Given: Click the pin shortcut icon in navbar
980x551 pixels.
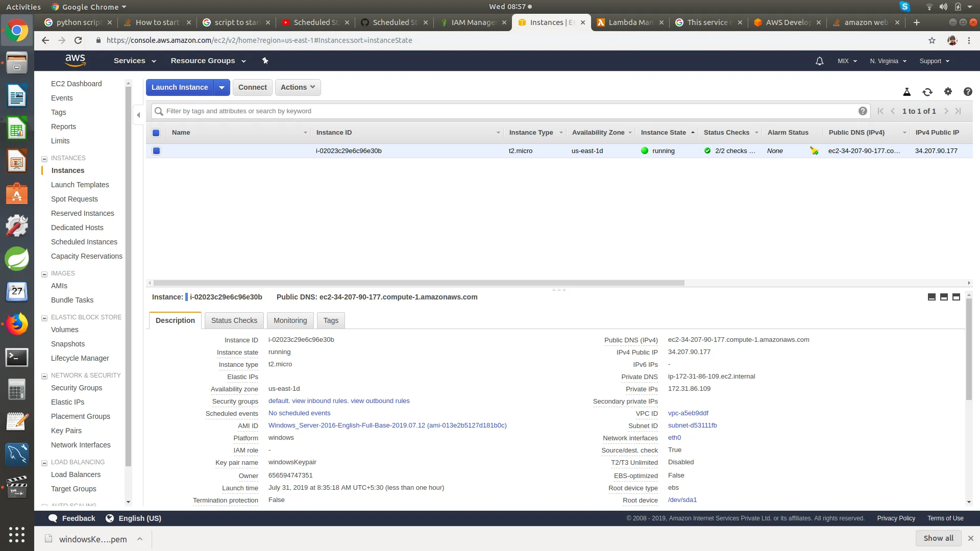Looking at the screenshot, I should click(265, 61).
